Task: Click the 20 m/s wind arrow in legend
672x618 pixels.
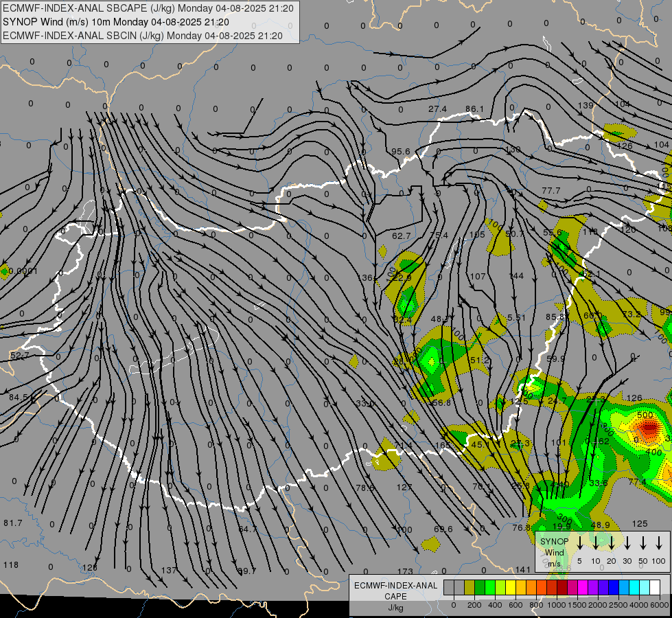Action: tap(612, 542)
